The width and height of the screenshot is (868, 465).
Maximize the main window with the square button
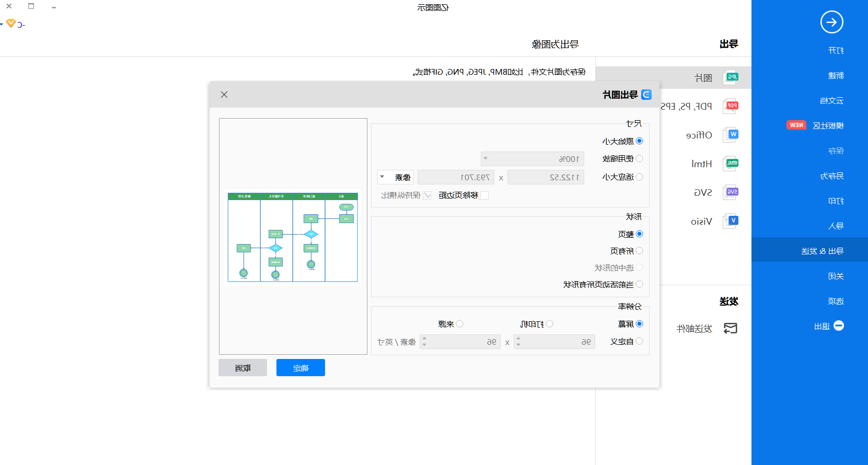pos(31,6)
